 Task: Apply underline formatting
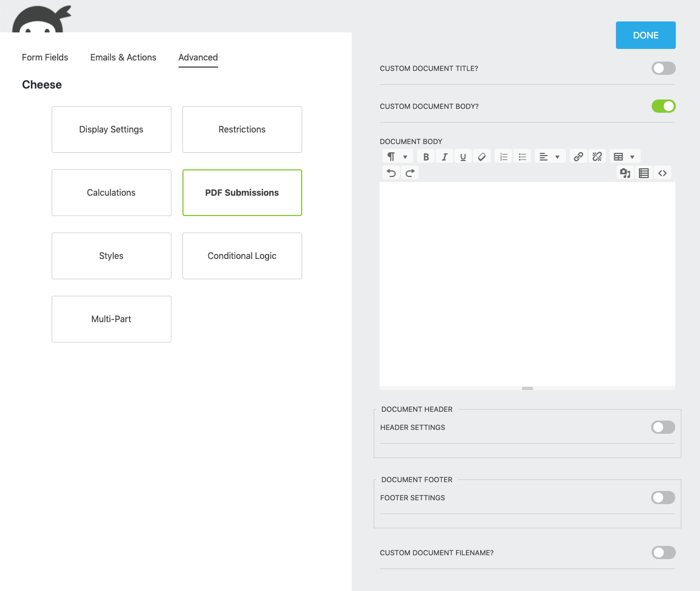(463, 156)
